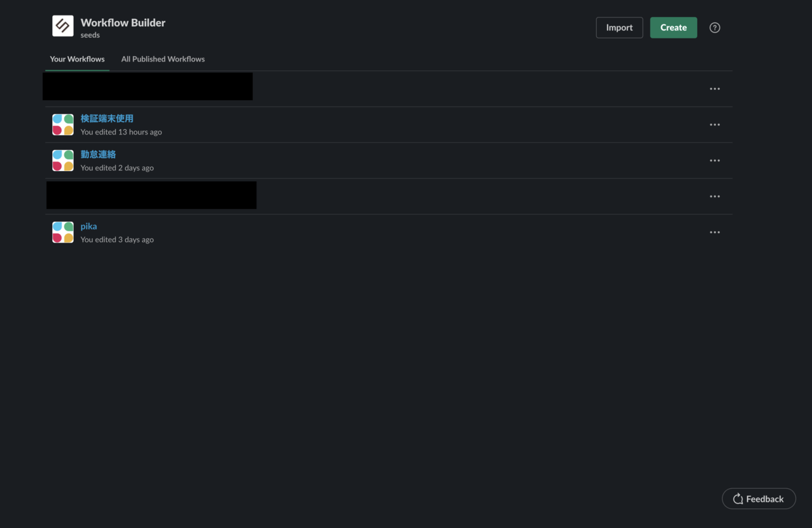Click the seeds workspace name
The image size is (812, 528).
90,35
